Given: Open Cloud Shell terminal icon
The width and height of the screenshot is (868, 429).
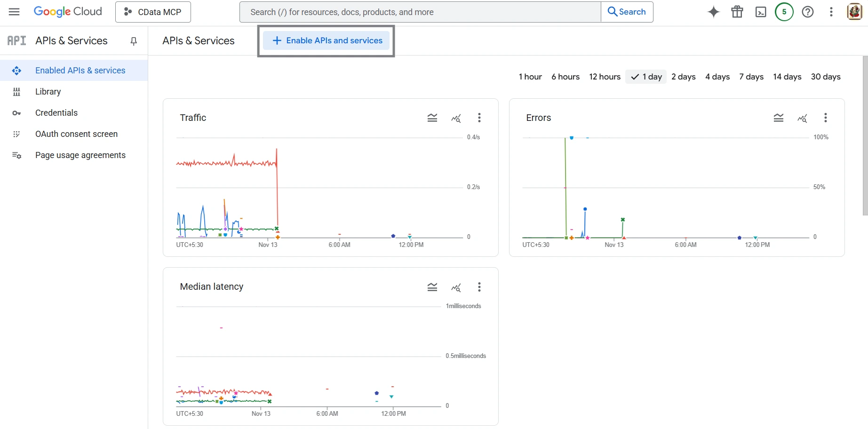Looking at the screenshot, I should coord(760,12).
